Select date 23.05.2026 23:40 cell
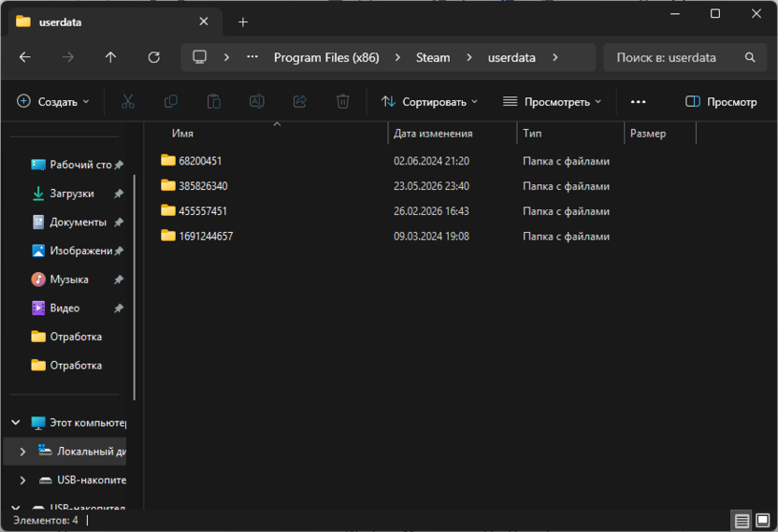778x532 pixels. pyautogui.click(x=431, y=186)
